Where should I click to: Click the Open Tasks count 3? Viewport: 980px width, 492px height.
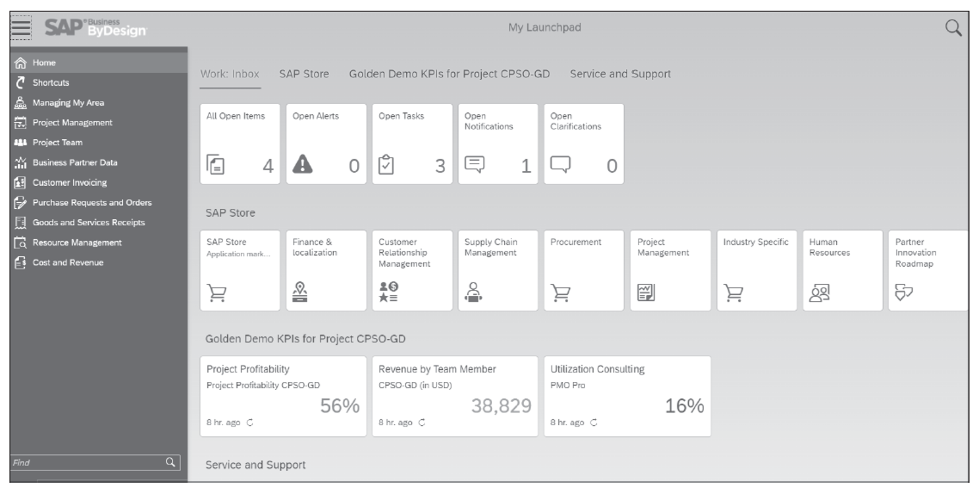(x=440, y=166)
